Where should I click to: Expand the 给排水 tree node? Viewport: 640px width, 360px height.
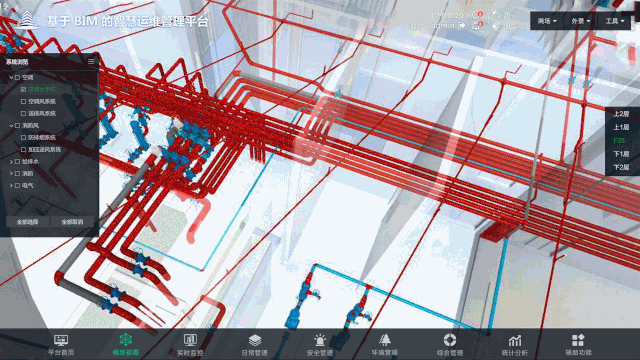pyautogui.click(x=11, y=162)
